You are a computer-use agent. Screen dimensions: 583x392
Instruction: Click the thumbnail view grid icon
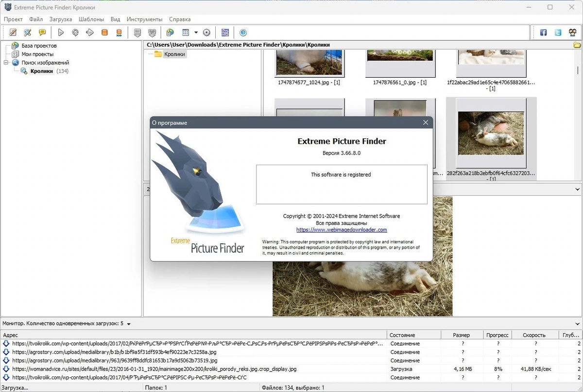pyautogui.click(x=186, y=33)
